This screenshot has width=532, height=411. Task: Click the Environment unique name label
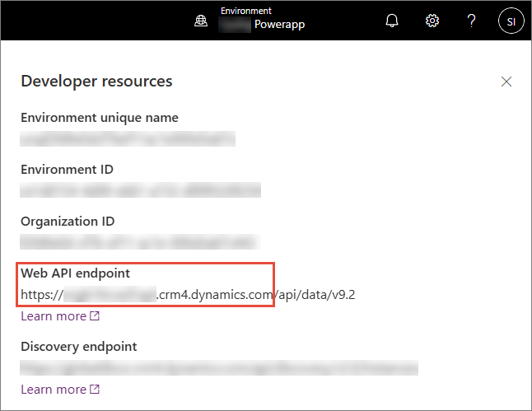pyautogui.click(x=100, y=118)
